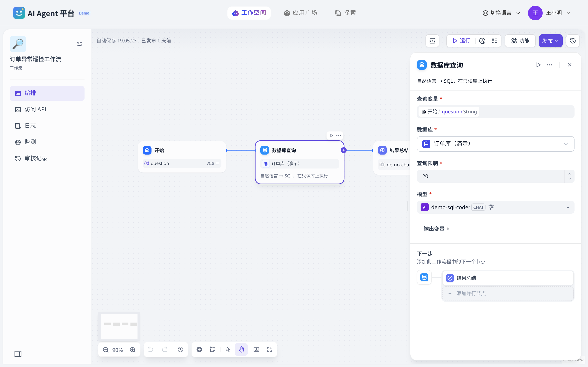Open model parameter settings sliders icon
588x367 pixels.
[x=491, y=207]
